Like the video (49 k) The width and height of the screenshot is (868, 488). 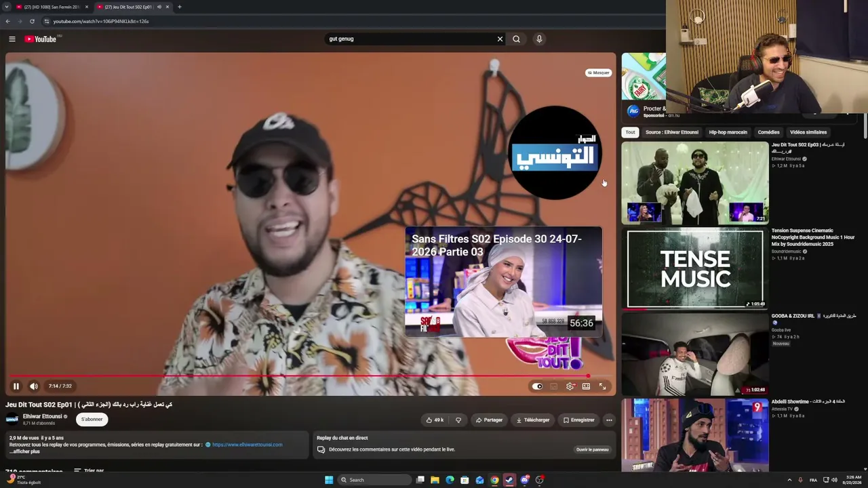pos(435,420)
